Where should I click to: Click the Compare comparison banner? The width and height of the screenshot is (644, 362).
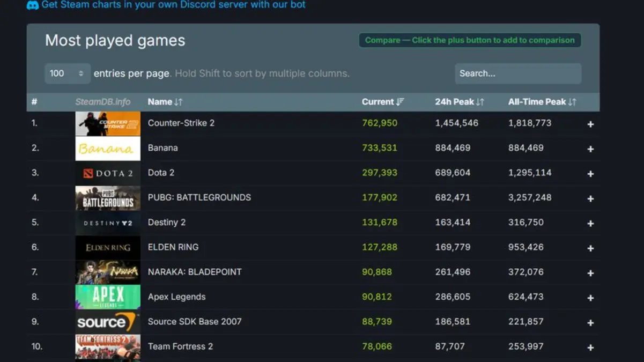click(469, 40)
